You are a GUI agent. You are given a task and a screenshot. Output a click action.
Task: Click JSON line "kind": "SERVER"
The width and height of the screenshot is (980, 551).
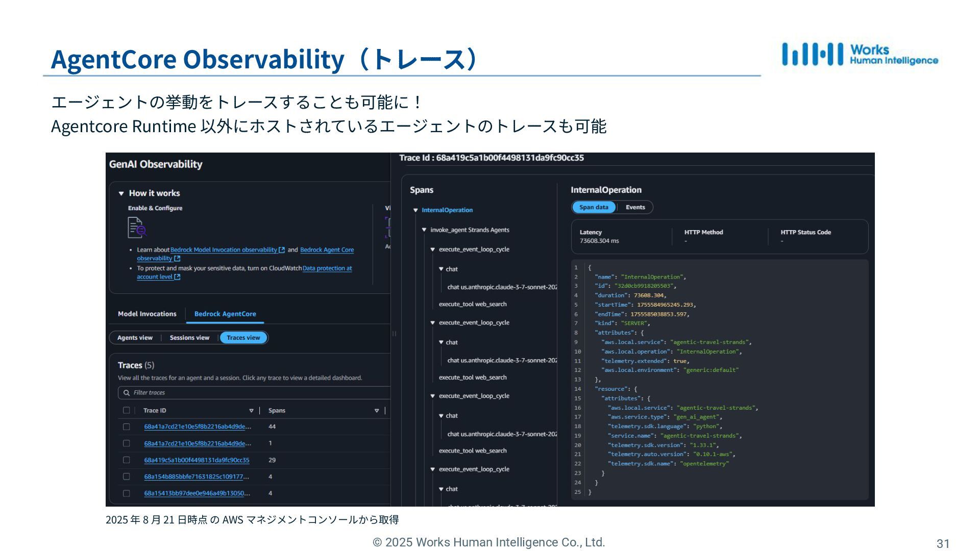click(623, 323)
